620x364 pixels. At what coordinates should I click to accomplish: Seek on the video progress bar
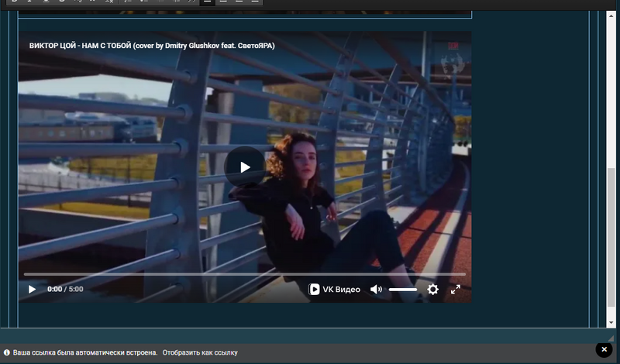tap(245, 274)
